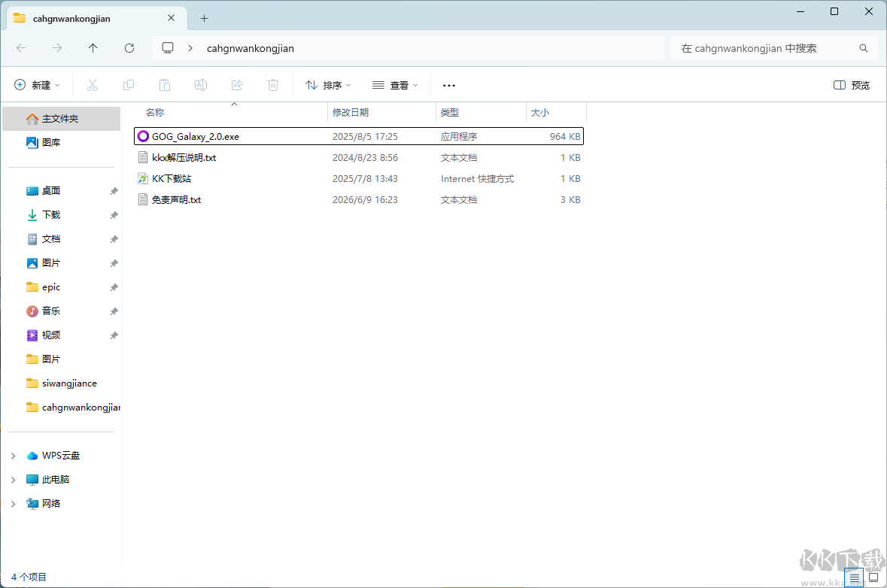
Task: Refresh the current folder view
Action: 129,48
